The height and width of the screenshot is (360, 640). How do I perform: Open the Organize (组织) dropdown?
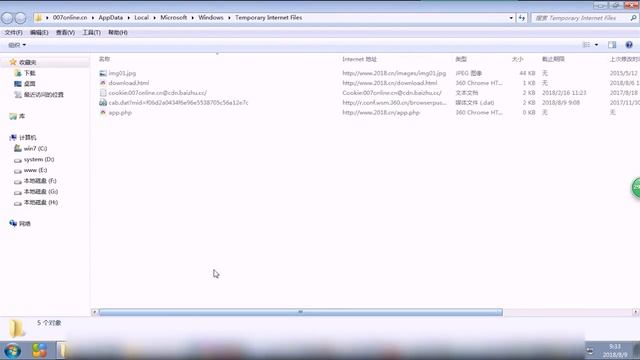point(17,45)
